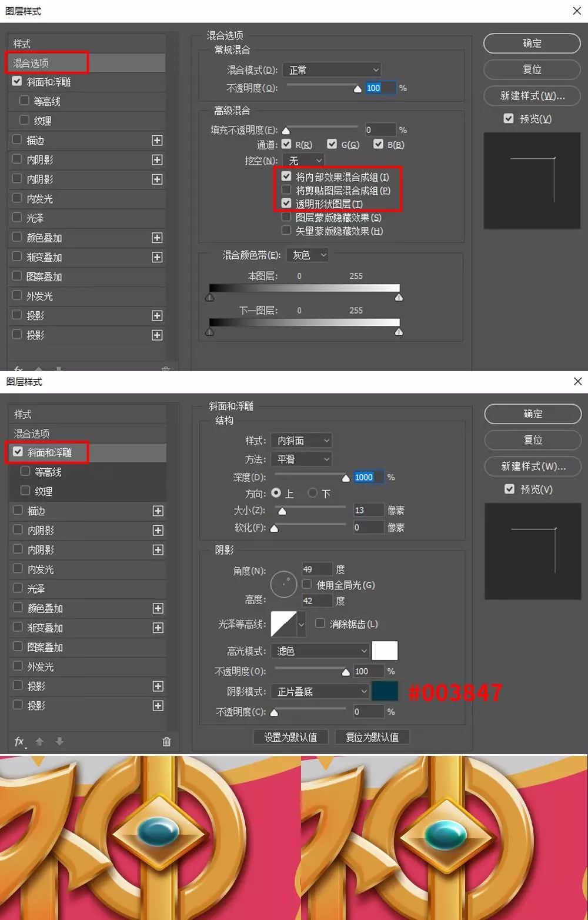Click the teal 阴影模式 color swatch
This screenshot has height=920, width=588.
[385, 691]
